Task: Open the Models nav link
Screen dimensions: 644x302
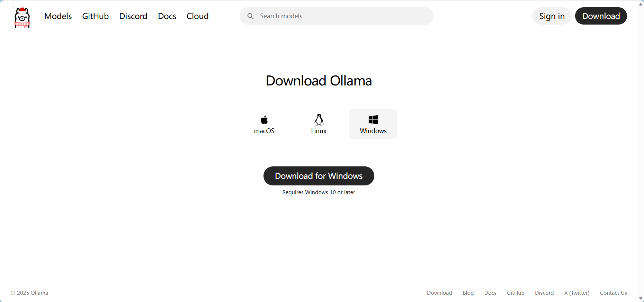Action: [x=58, y=16]
